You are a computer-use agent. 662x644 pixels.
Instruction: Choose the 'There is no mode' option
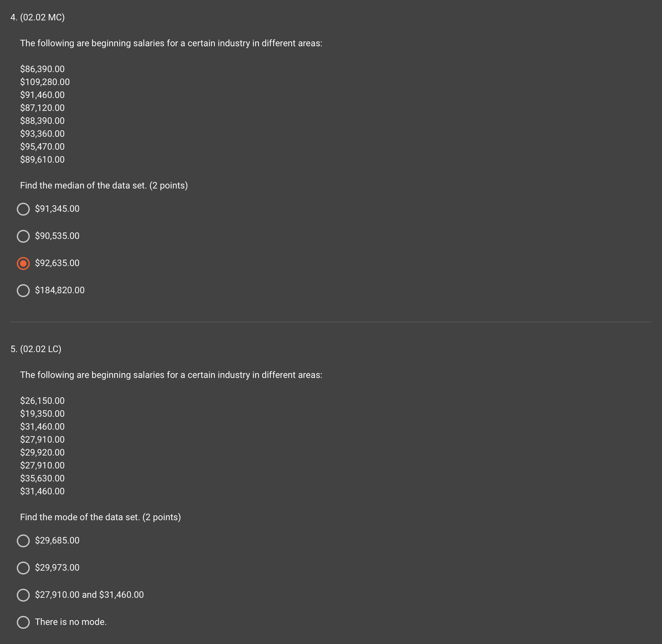coord(23,622)
